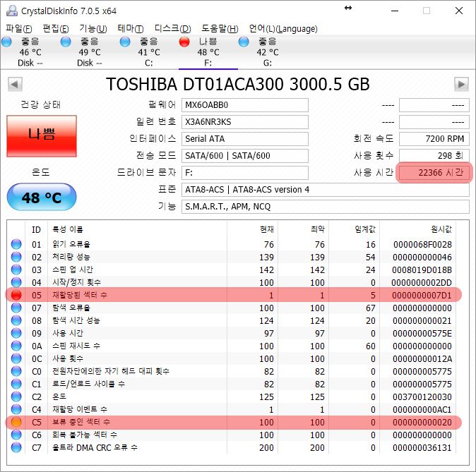Select the 41 °C C: drive tab
476x472 pixels.
(148, 52)
